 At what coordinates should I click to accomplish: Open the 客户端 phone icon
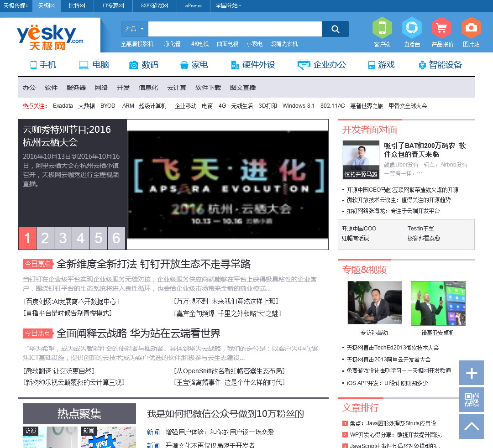[382, 28]
